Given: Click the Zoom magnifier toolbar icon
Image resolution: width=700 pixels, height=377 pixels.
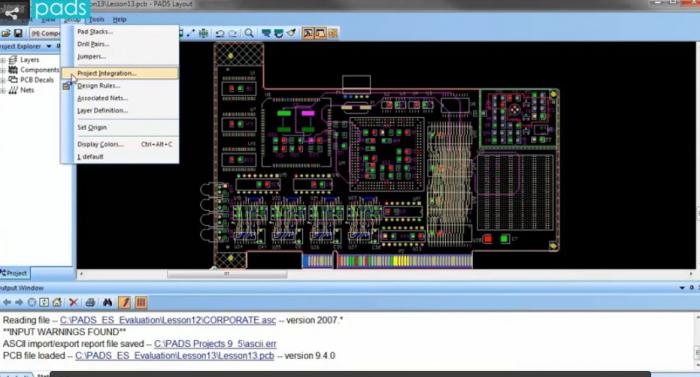Looking at the screenshot, I should tap(249, 33).
